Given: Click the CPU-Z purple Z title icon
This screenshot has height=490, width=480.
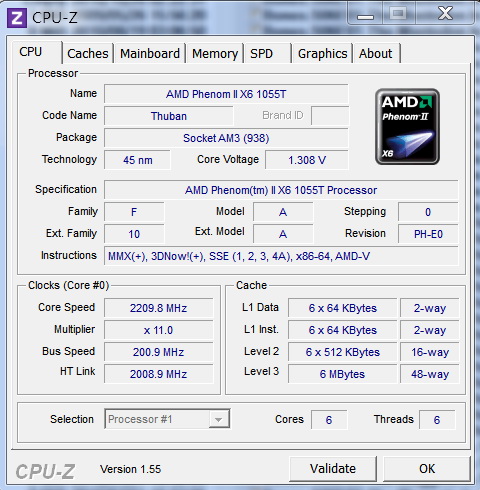Looking at the screenshot, I should (17, 18).
